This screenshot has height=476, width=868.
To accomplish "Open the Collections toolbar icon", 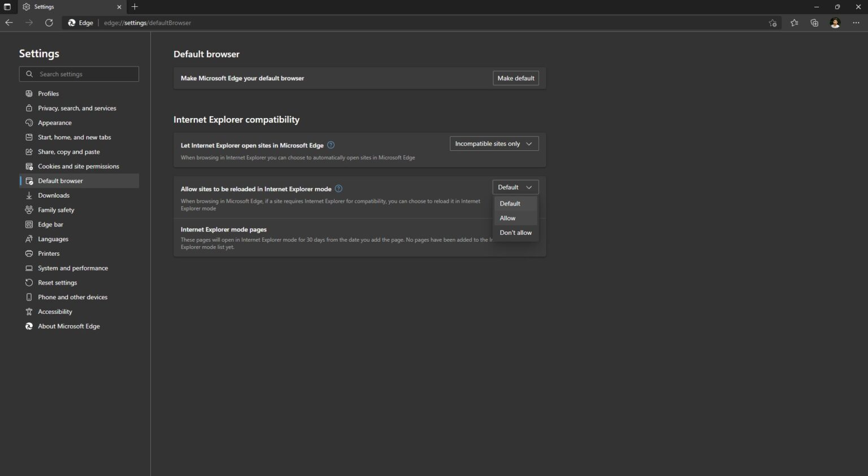I will [814, 23].
